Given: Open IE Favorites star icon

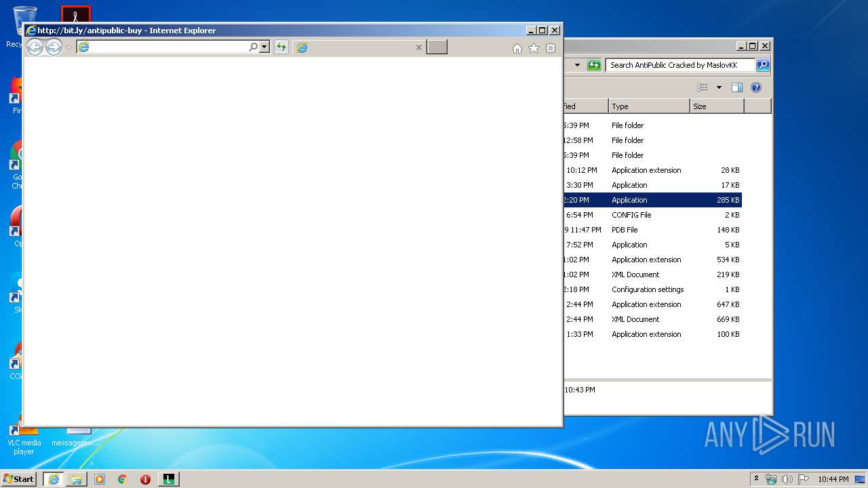Looking at the screenshot, I should [534, 48].
